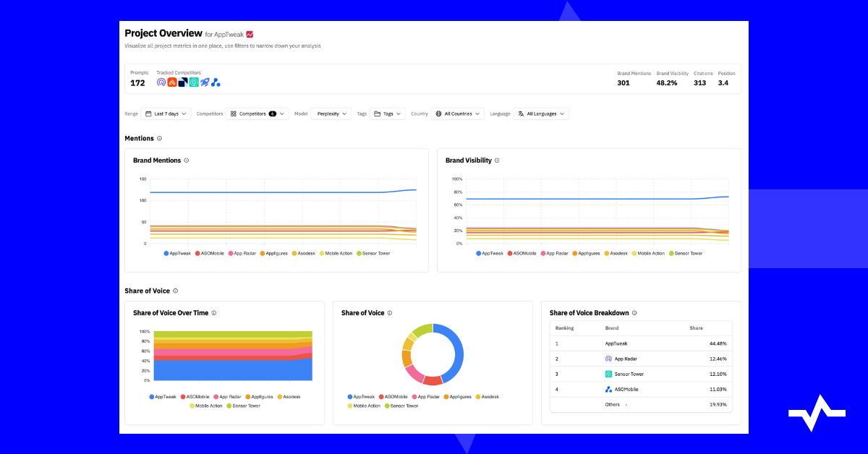This screenshot has height=454, width=868.
Task: Click the Project Overview page title
Action: pos(163,33)
